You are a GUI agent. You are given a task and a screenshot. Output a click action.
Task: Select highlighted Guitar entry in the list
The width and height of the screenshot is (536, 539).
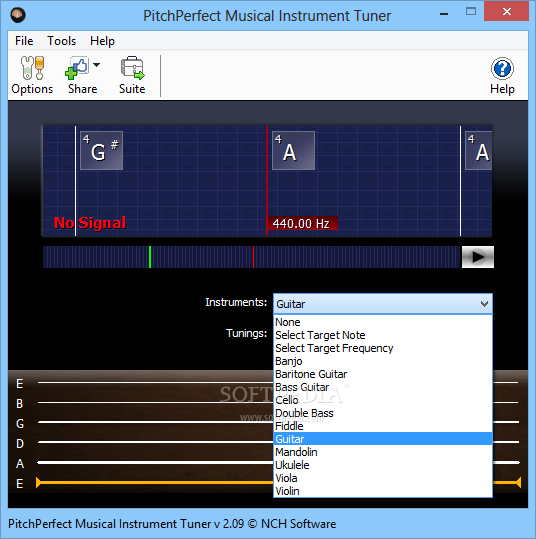[x=383, y=439]
